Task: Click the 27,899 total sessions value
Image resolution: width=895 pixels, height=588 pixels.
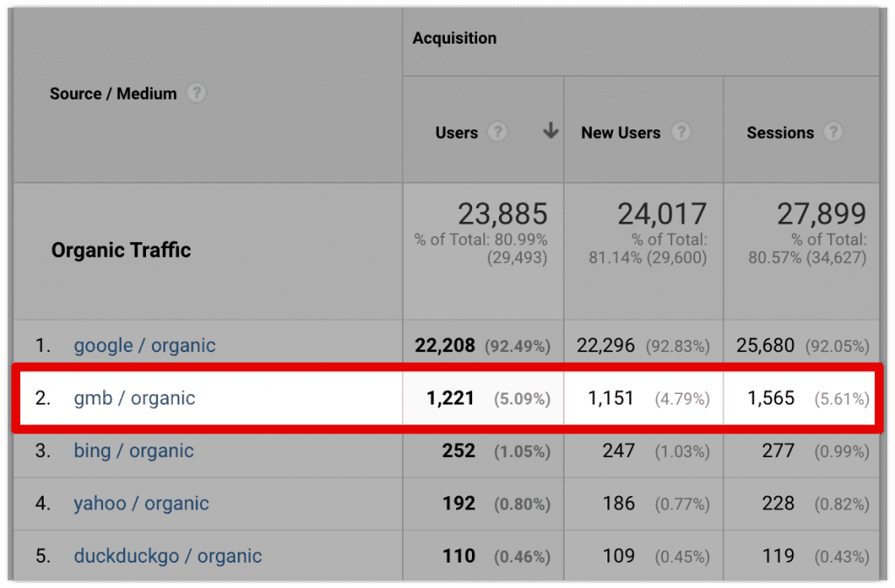Action: pos(822,214)
